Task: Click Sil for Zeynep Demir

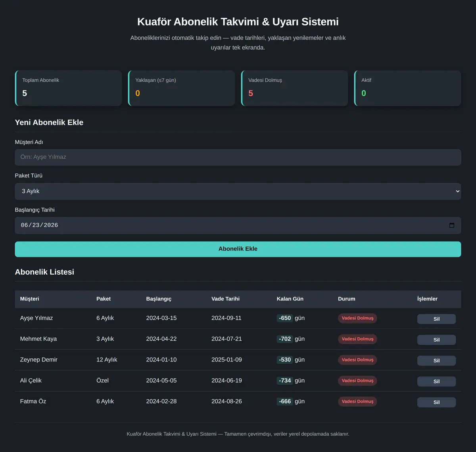Action: click(436, 361)
